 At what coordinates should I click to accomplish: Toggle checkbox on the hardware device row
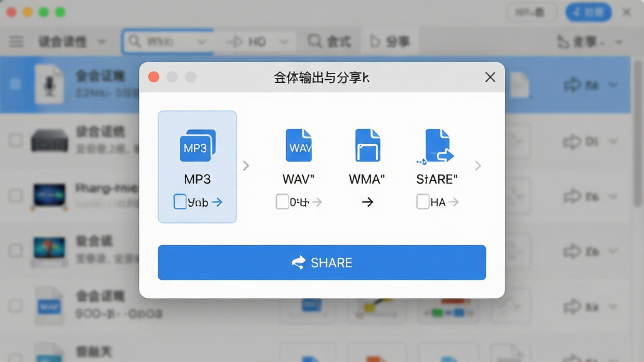click(x=16, y=140)
